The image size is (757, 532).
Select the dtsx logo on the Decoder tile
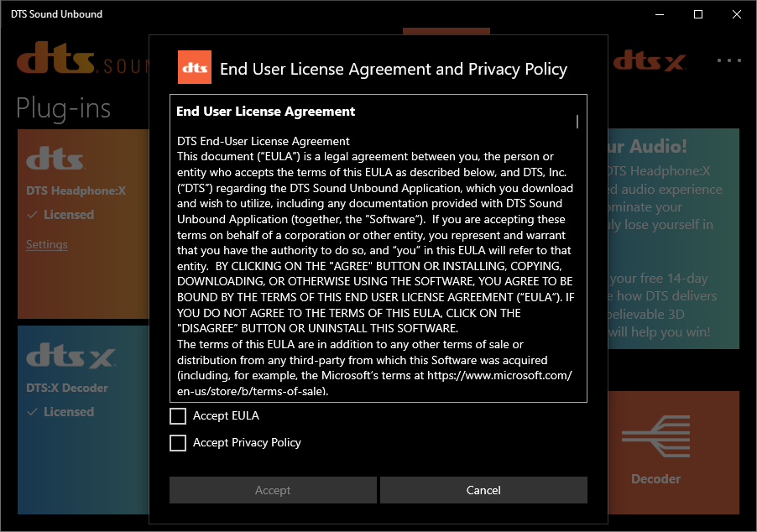pos(71,355)
